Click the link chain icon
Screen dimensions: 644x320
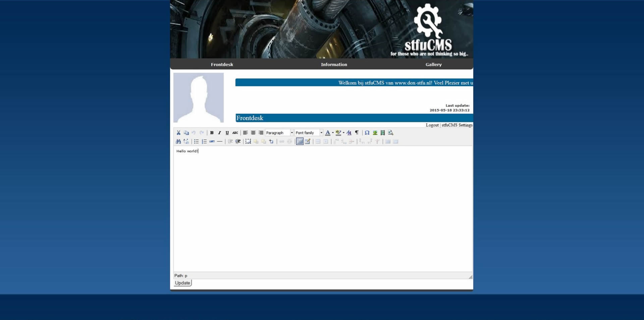click(282, 142)
